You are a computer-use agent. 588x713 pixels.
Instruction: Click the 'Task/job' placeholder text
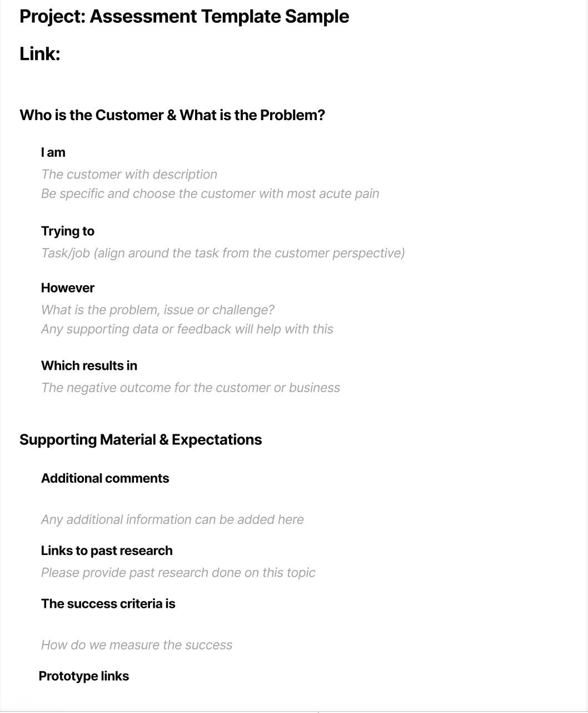223,253
